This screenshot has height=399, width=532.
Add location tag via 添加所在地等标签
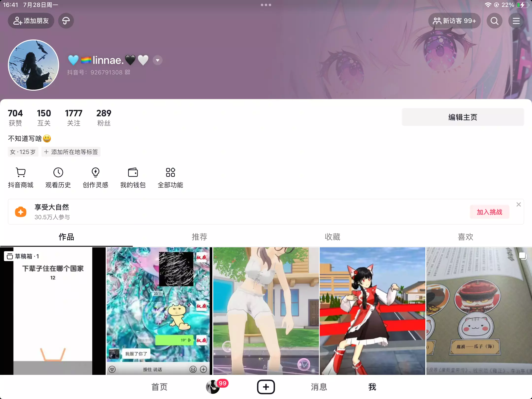click(71, 152)
